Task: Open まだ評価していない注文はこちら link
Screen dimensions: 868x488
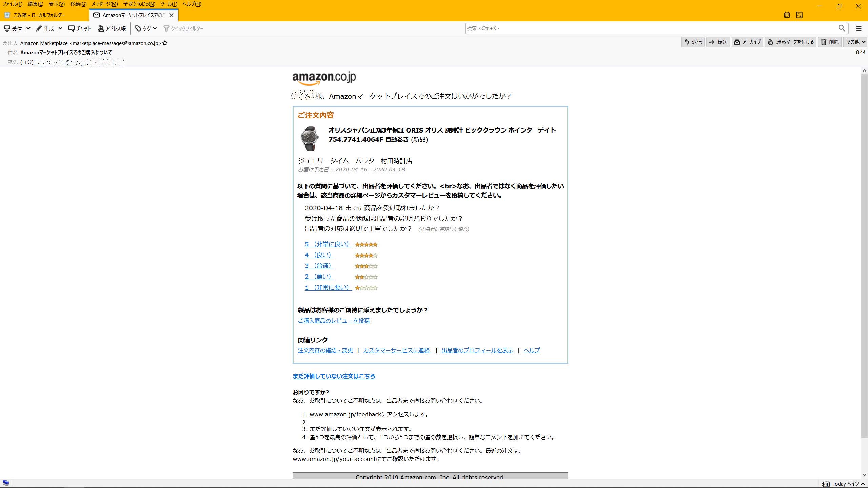Action: click(x=334, y=376)
